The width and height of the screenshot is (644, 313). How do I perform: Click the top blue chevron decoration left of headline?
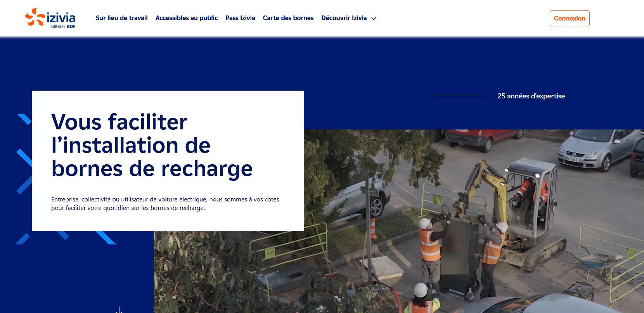pyautogui.click(x=24, y=119)
